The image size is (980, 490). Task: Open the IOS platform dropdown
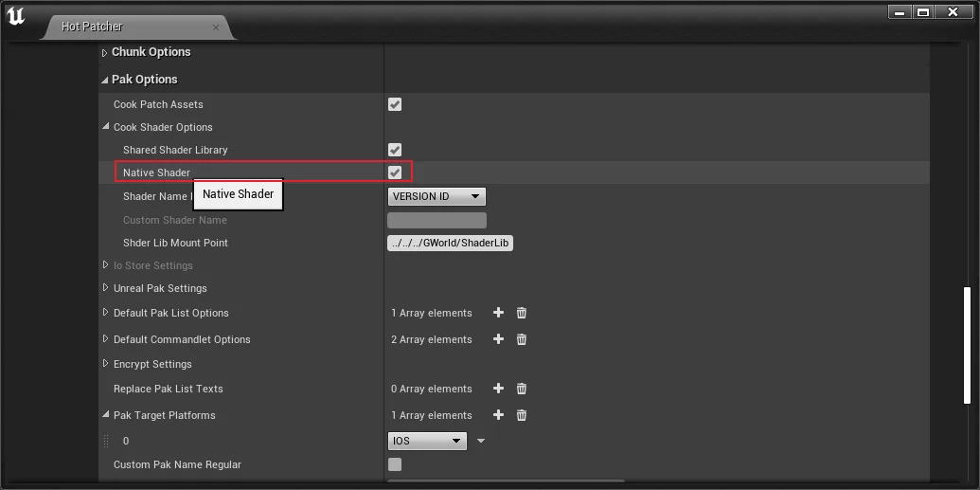427,441
